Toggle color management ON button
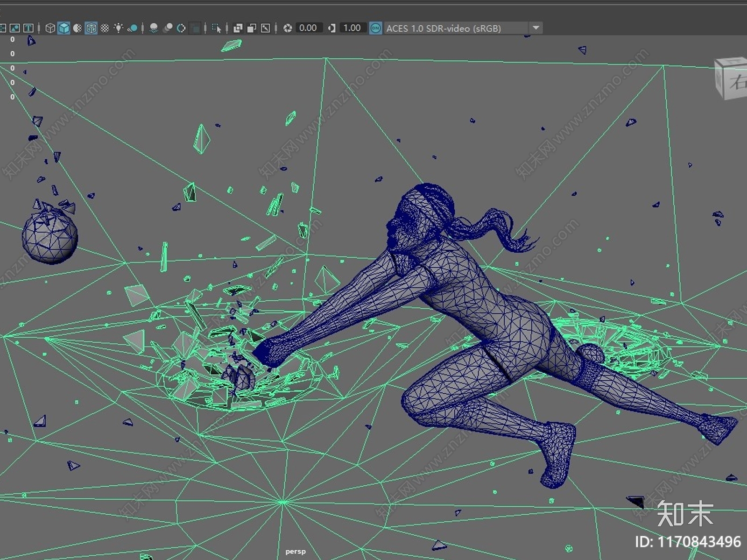747x560 pixels. point(375,28)
